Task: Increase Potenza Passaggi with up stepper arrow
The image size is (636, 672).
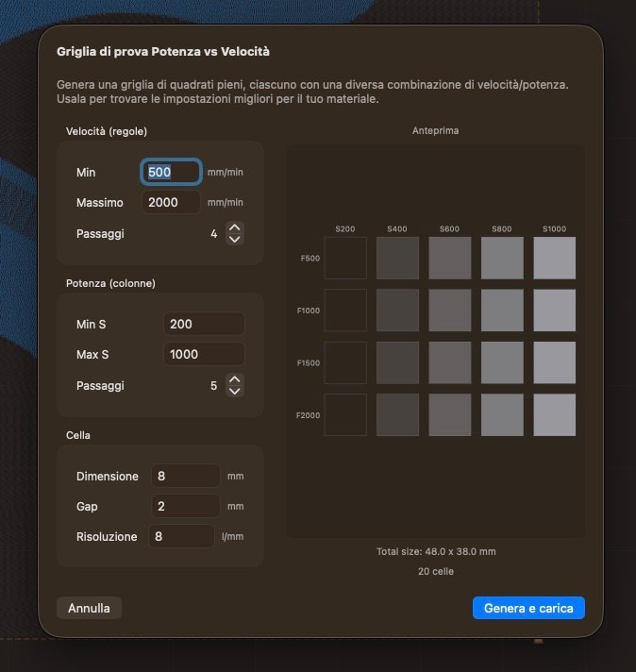Action: pyautogui.click(x=235, y=379)
